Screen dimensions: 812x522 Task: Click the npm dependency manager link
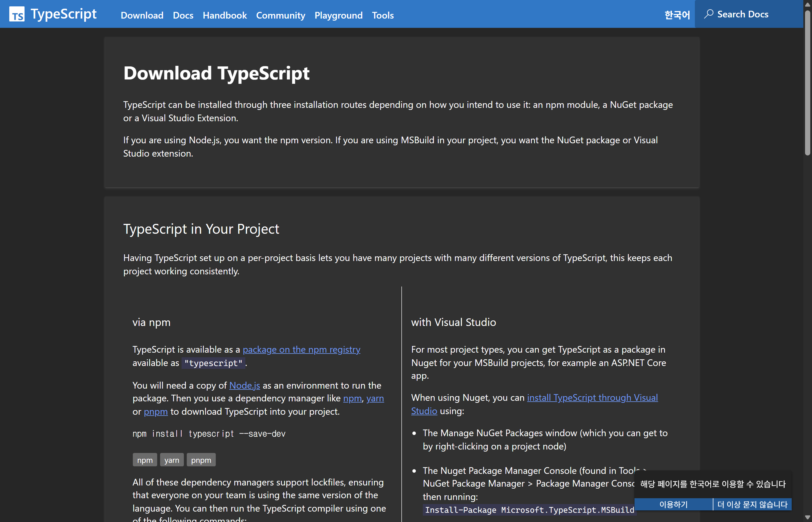point(352,398)
